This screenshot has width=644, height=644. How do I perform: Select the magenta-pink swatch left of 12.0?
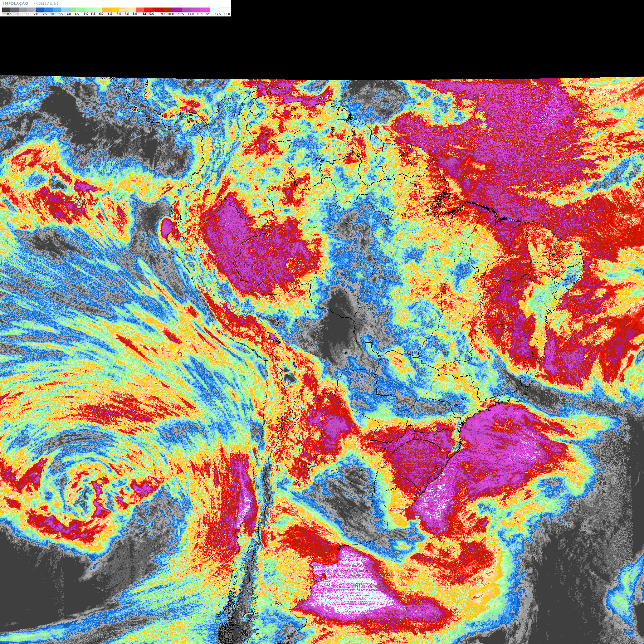205,10
